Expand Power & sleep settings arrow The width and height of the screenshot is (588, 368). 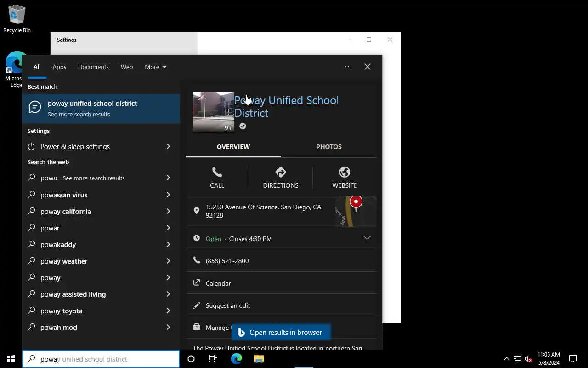(168, 146)
